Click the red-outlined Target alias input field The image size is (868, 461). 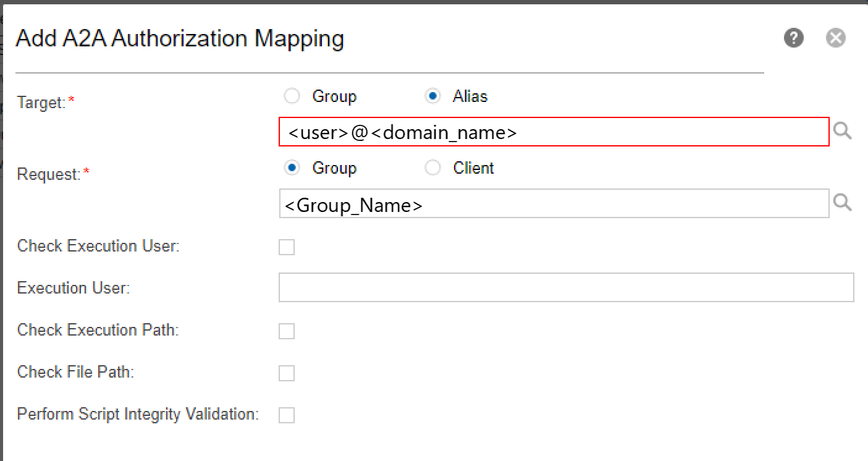[554, 132]
